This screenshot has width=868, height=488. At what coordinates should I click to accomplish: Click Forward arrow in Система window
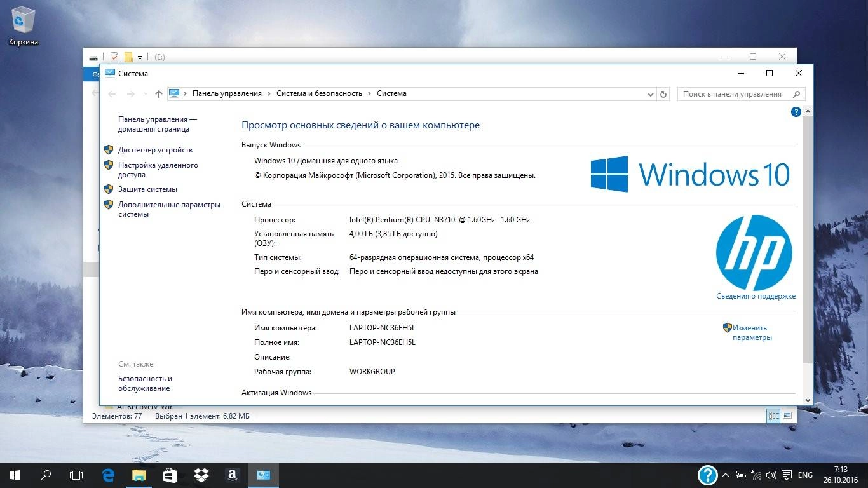(131, 94)
